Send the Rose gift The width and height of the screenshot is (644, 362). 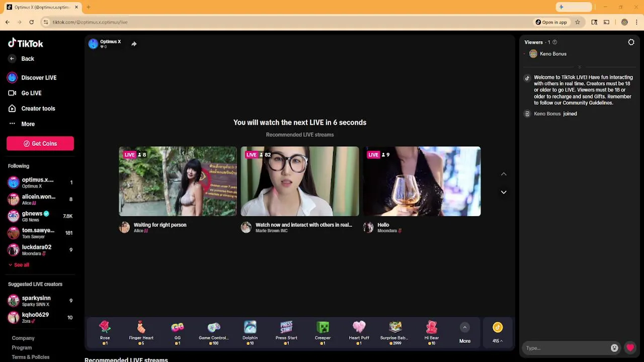pyautogui.click(x=105, y=333)
